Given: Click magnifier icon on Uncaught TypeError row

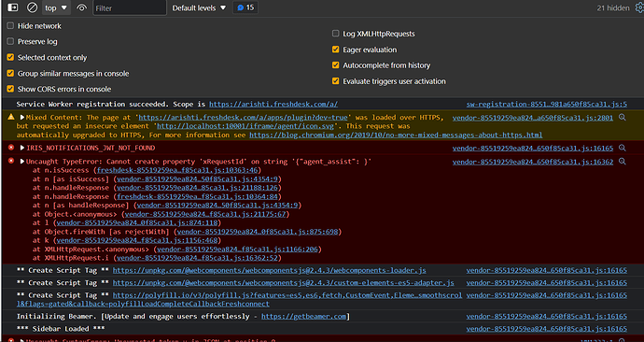Looking at the screenshot, I should (x=623, y=161).
